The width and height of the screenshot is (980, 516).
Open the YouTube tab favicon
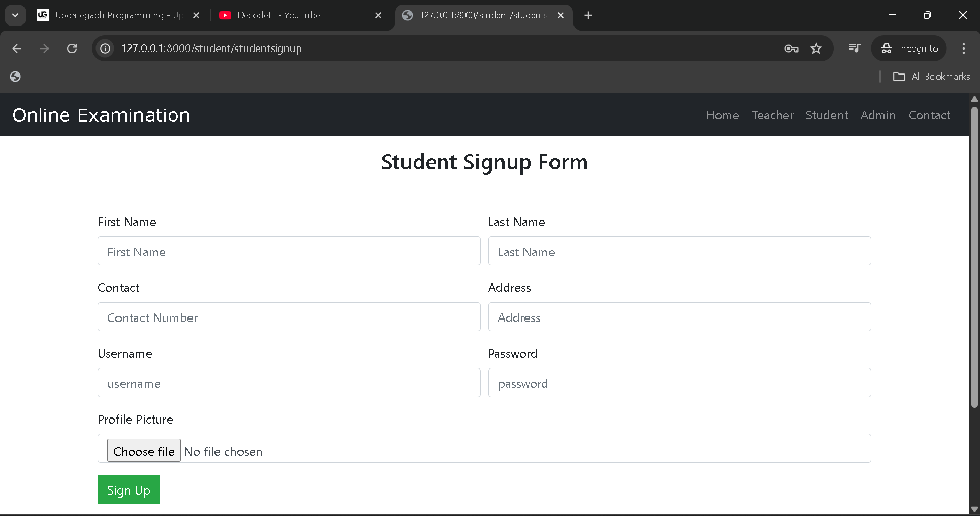tap(225, 15)
